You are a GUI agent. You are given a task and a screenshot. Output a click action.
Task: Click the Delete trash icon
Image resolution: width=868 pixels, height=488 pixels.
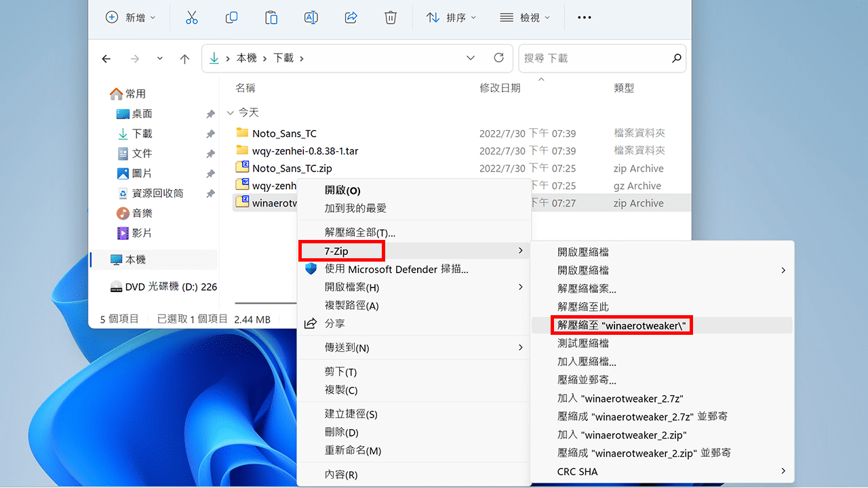coord(391,18)
